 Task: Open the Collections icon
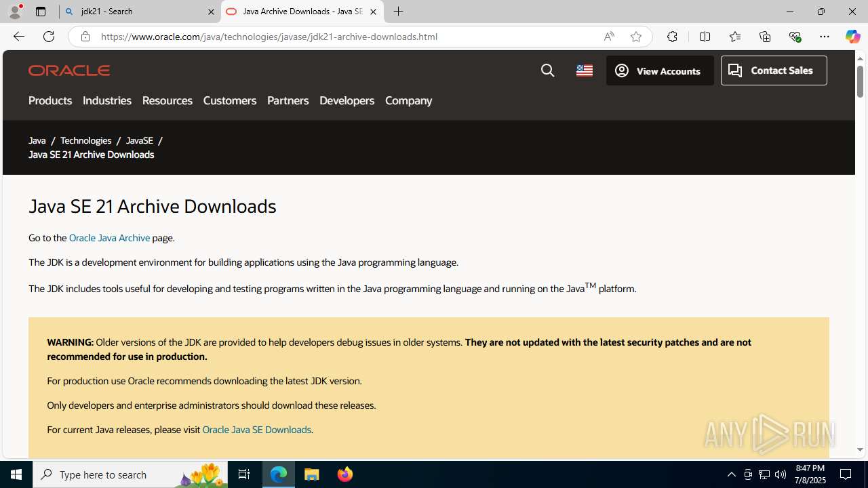click(765, 37)
